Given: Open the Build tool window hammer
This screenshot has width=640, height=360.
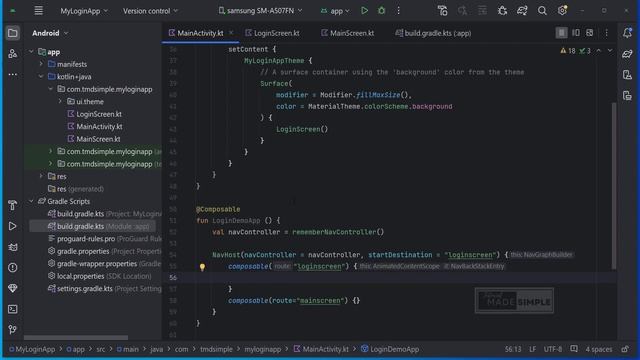Looking at the screenshot, I should 13,205.
